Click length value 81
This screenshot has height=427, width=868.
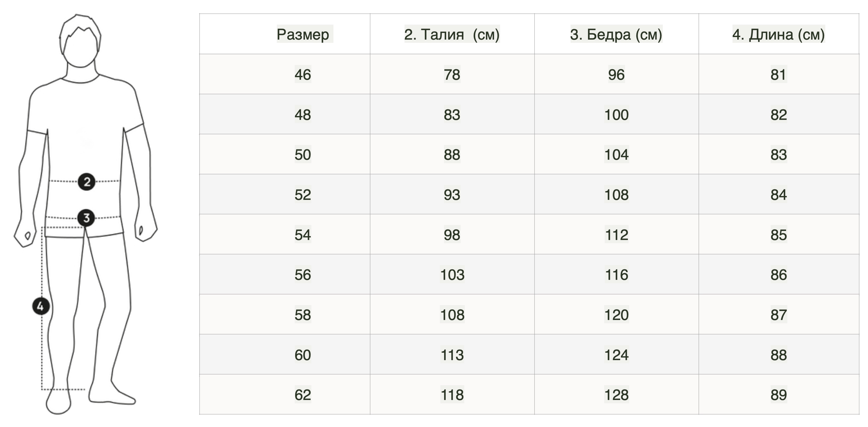tap(778, 74)
